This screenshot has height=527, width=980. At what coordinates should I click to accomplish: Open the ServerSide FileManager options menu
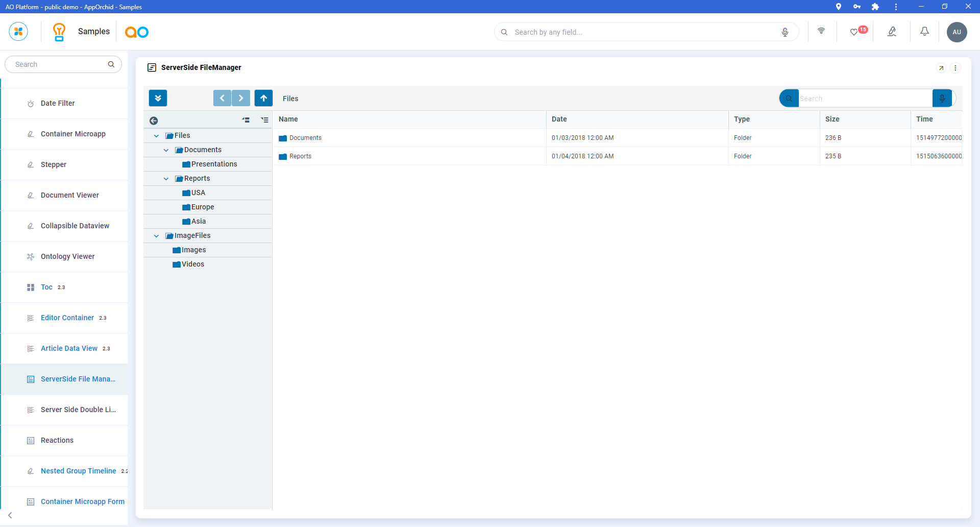[x=955, y=68]
